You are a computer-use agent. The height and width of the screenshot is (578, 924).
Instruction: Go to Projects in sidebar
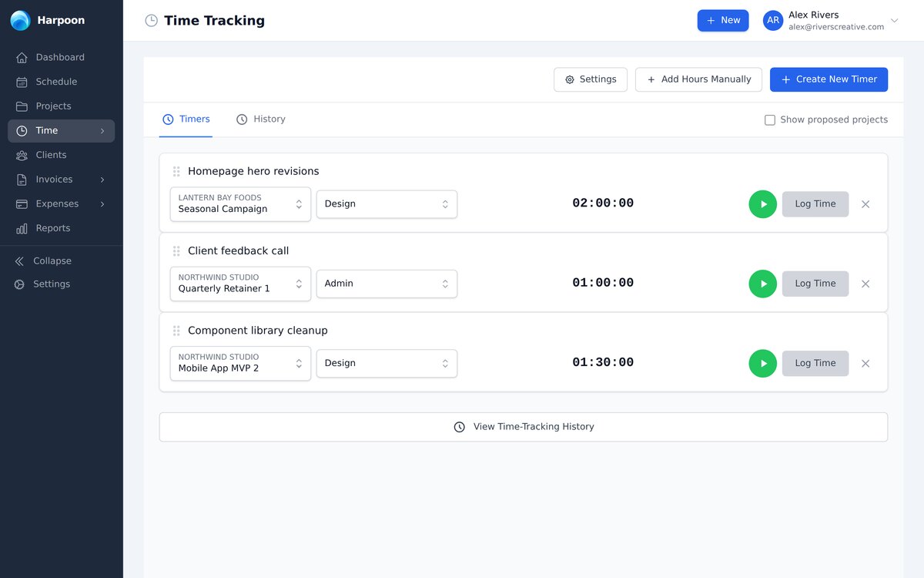[x=61, y=106]
